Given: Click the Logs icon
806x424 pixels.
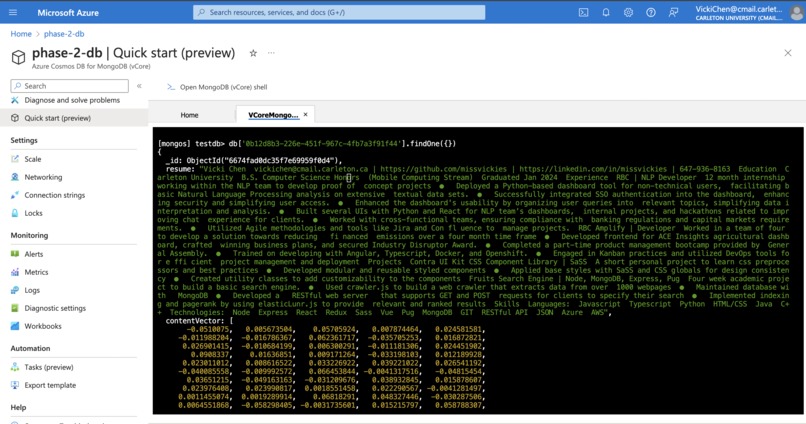Looking at the screenshot, I should click(x=15, y=290).
